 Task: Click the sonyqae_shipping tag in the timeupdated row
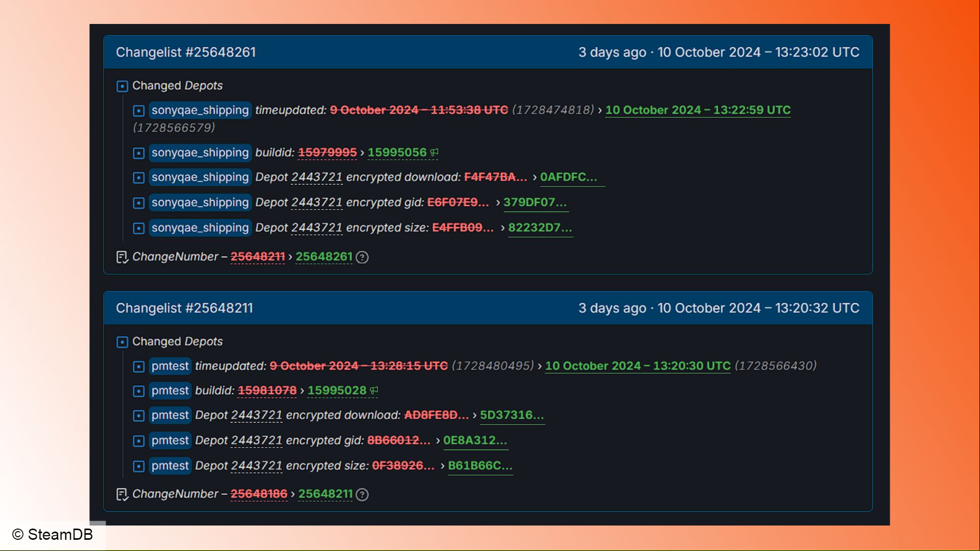tap(200, 110)
